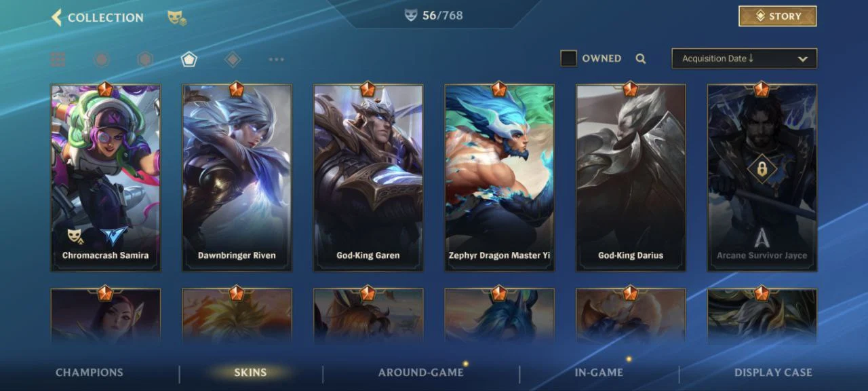Tap the lock icon on Arcane Survivor Jayce
Screen dimensions: 868x391
[762, 169]
